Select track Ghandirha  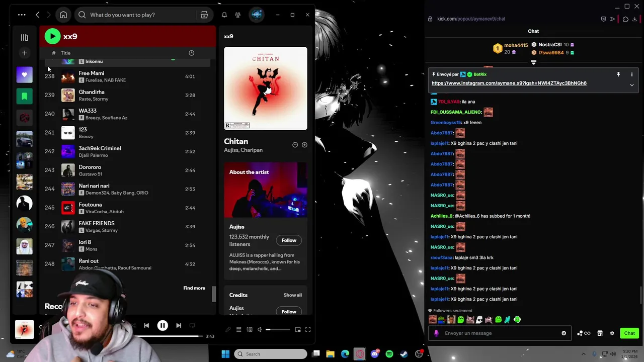(x=126, y=95)
